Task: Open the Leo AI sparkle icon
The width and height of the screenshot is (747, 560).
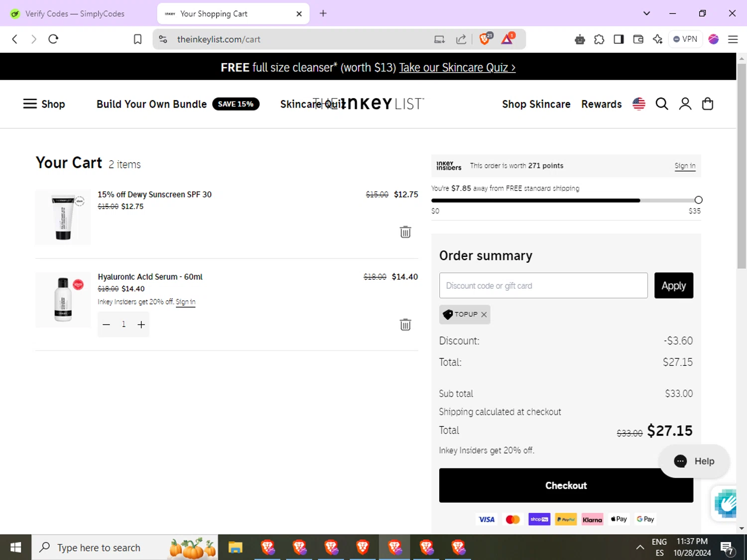Action: pos(657,39)
